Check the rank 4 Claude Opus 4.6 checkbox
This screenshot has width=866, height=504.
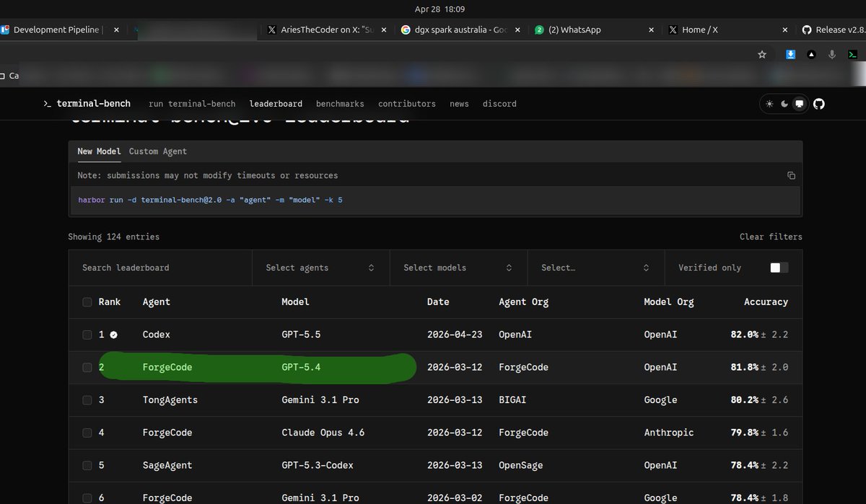coord(87,433)
